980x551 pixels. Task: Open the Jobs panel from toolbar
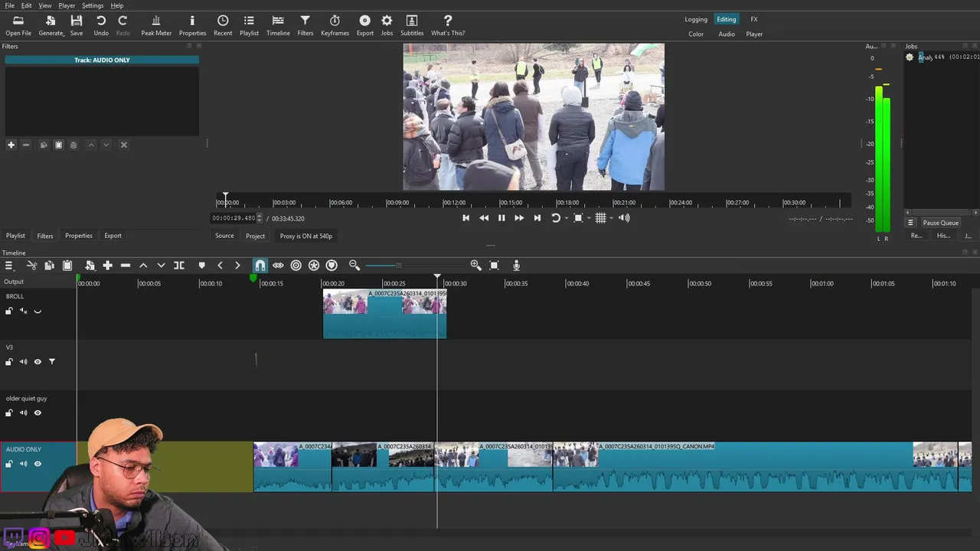pyautogui.click(x=387, y=25)
